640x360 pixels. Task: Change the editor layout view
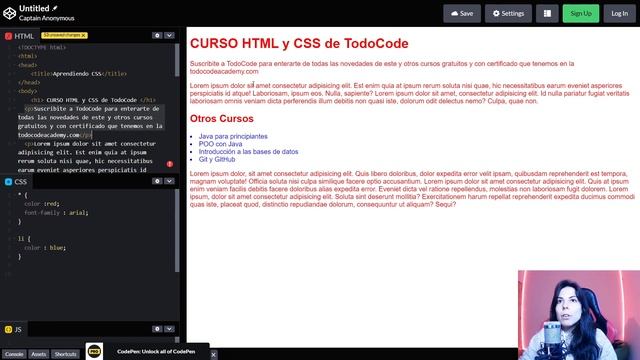tap(547, 13)
